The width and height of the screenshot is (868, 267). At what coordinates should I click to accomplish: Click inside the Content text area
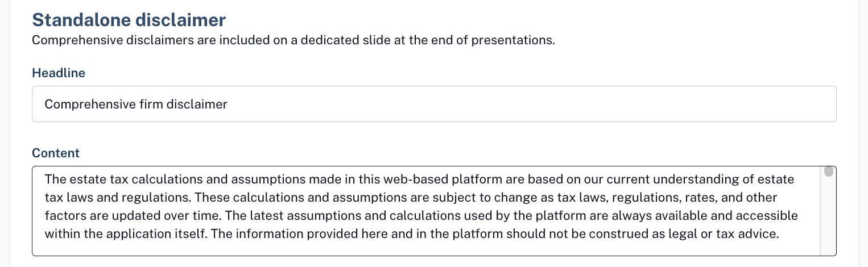427,211
